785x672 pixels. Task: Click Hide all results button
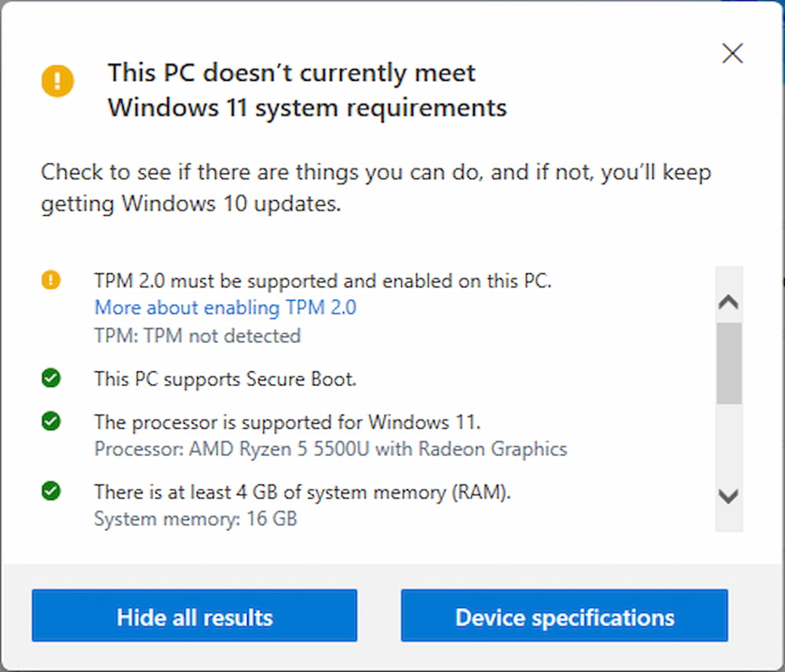coord(194,615)
